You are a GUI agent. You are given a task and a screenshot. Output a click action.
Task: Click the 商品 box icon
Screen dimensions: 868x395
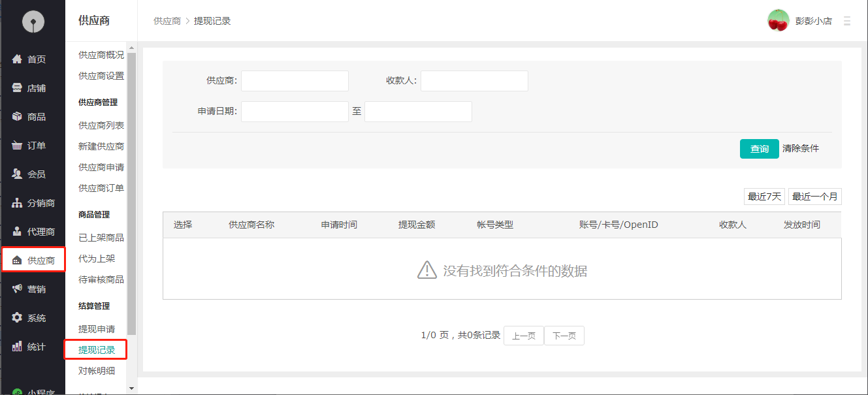pyautogui.click(x=18, y=117)
